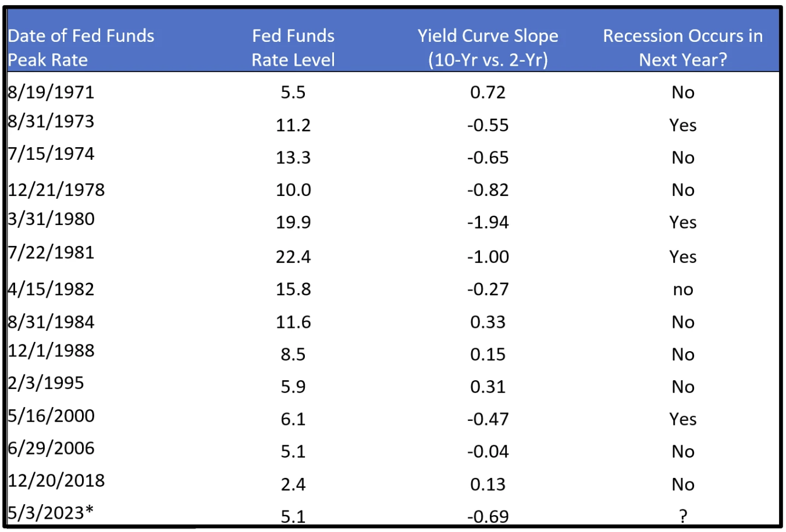Click the 2.4 fed funds rate value
Viewport: 786px width, 532px height.
point(293,484)
